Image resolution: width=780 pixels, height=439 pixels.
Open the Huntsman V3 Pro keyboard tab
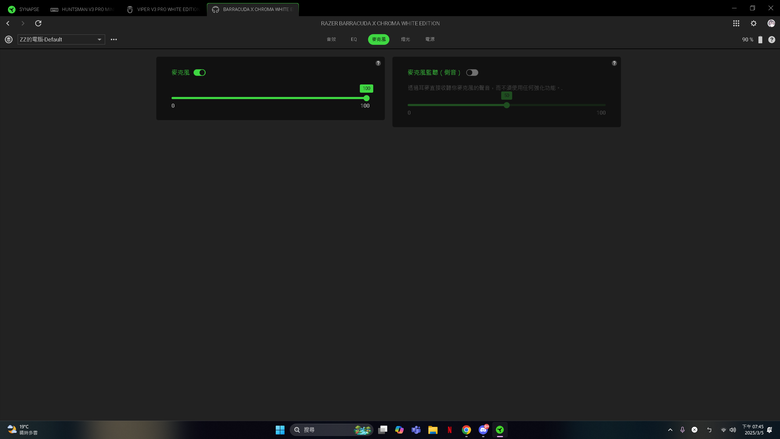82,9
